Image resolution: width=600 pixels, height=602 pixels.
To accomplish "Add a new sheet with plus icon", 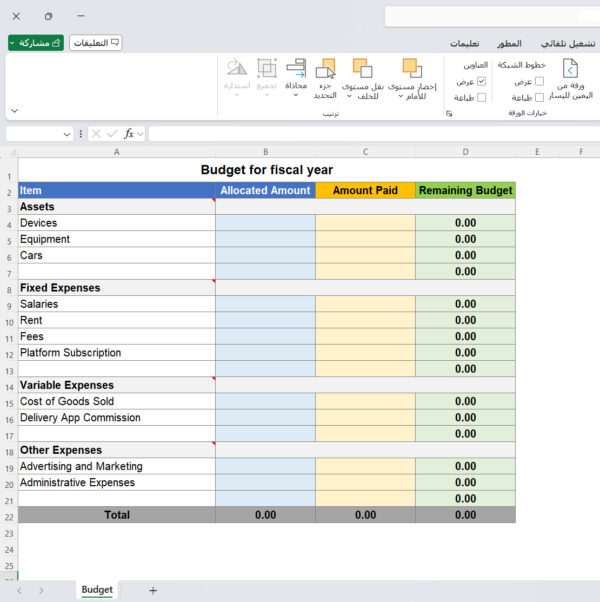I will [x=153, y=591].
